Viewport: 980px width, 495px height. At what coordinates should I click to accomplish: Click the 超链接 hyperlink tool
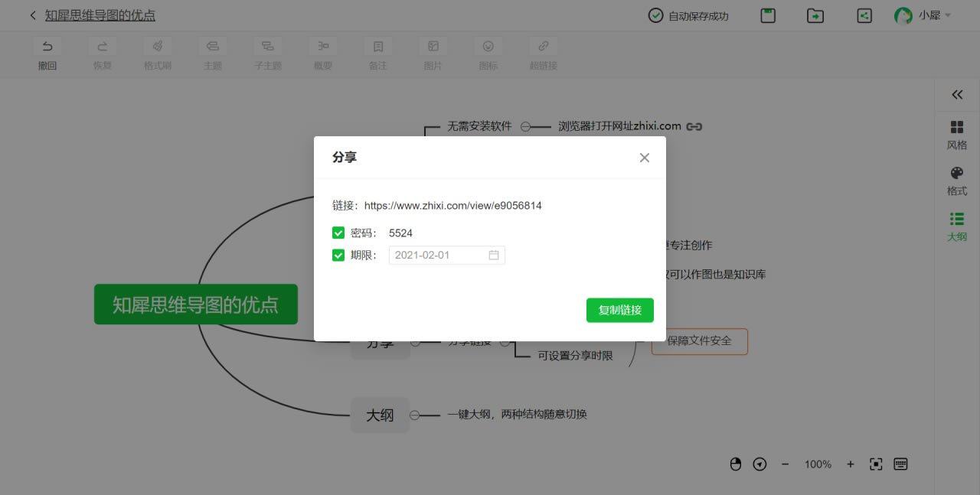pyautogui.click(x=544, y=54)
